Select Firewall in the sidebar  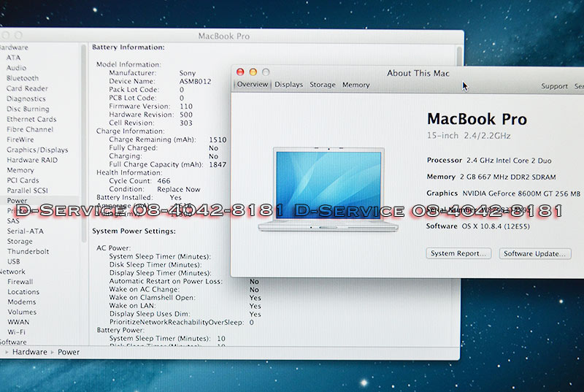[20, 282]
